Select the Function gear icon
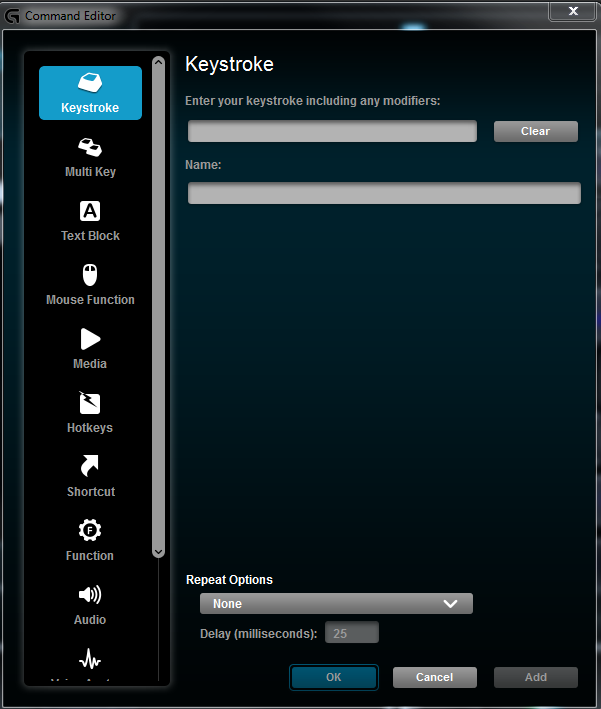This screenshot has width=601, height=709. (x=90, y=530)
